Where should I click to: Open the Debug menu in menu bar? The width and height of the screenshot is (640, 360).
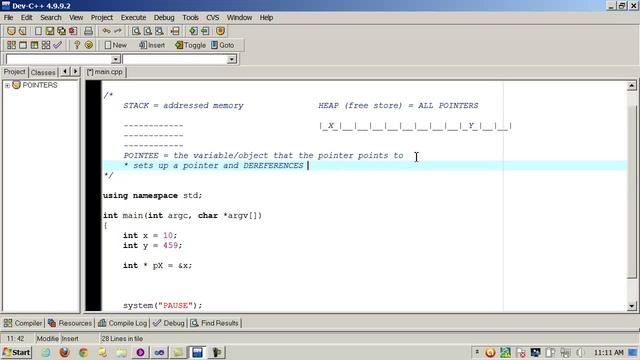click(164, 18)
